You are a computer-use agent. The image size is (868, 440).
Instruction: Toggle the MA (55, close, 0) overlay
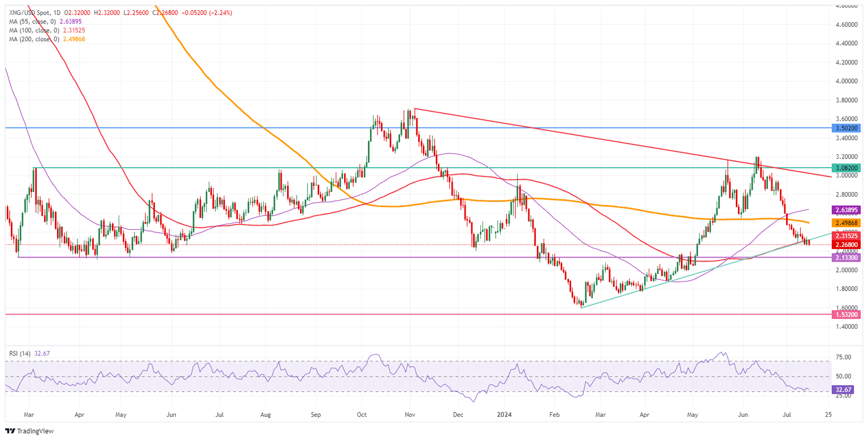coord(34,20)
